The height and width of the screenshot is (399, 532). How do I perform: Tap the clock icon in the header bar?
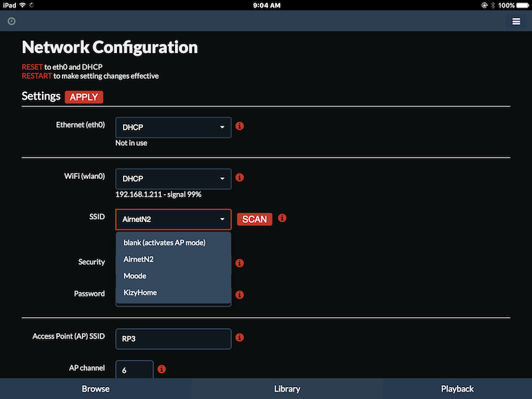coord(11,21)
